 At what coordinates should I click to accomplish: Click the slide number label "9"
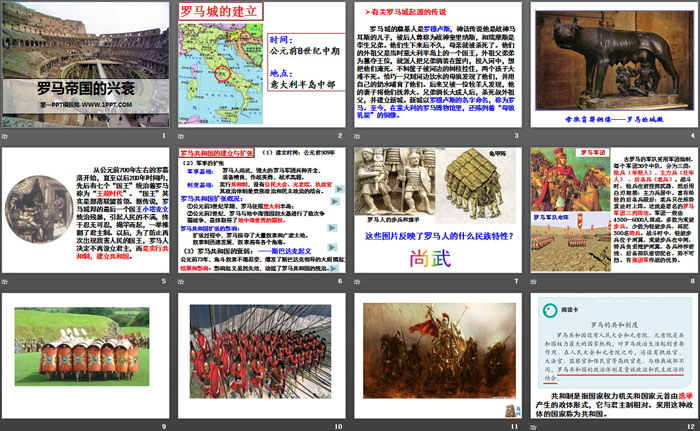coord(164,427)
